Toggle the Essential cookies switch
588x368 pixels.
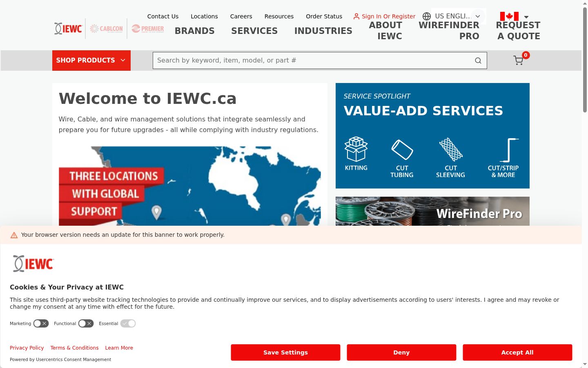coord(128,323)
